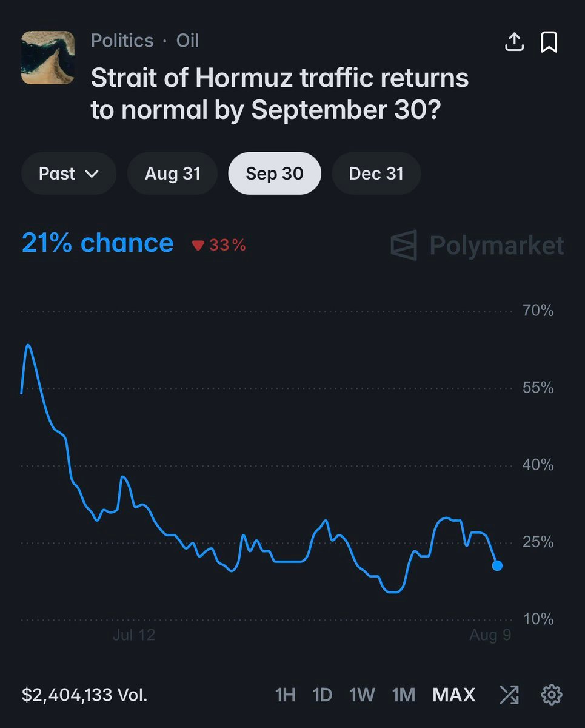The height and width of the screenshot is (728, 585).
Task: Tap the share/upload icon
Action: (514, 42)
